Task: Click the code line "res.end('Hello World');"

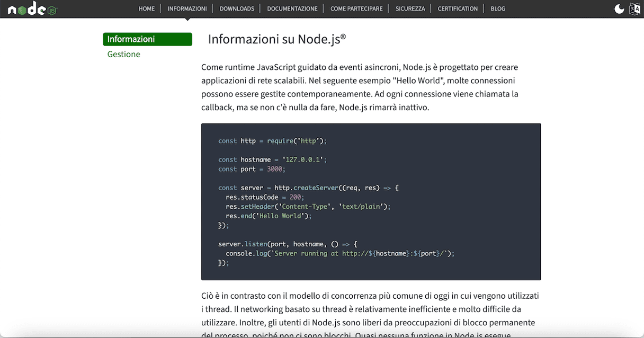Action: click(x=269, y=216)
